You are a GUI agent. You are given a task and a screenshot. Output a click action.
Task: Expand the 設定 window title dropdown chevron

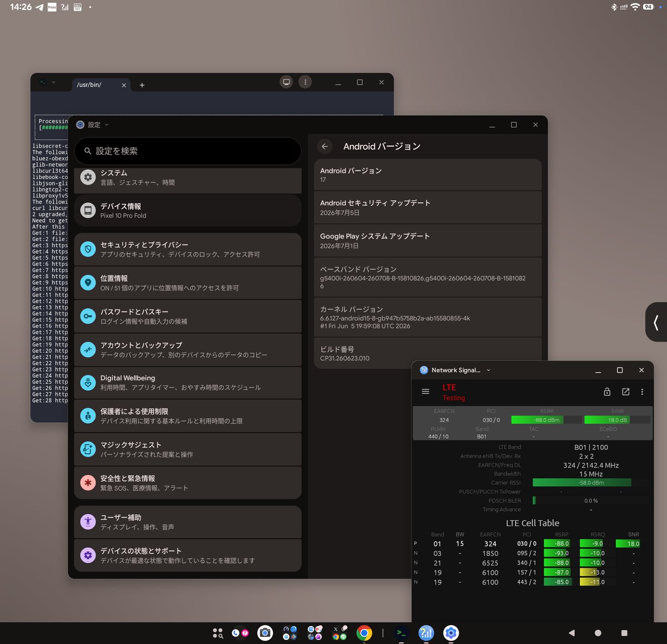107,125
